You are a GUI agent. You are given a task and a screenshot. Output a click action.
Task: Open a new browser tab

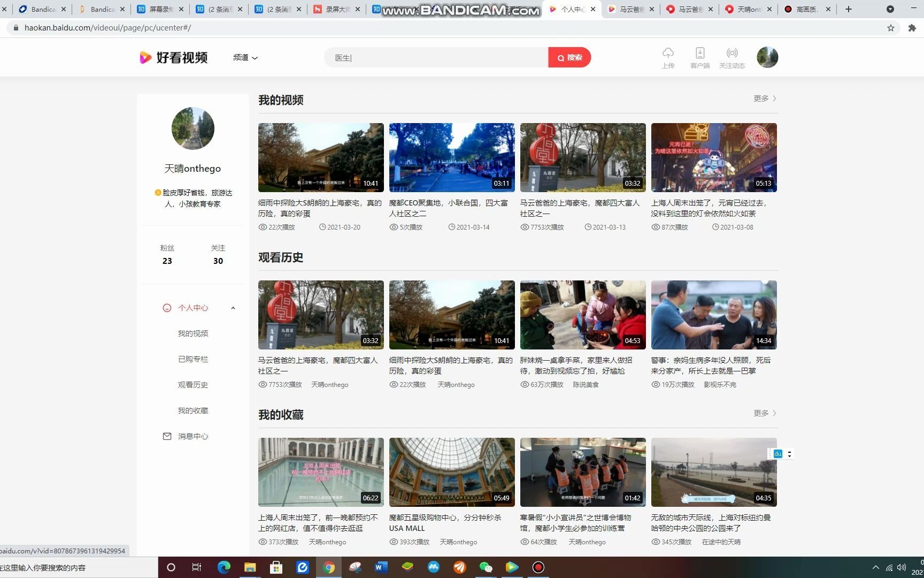coord(849,9)
